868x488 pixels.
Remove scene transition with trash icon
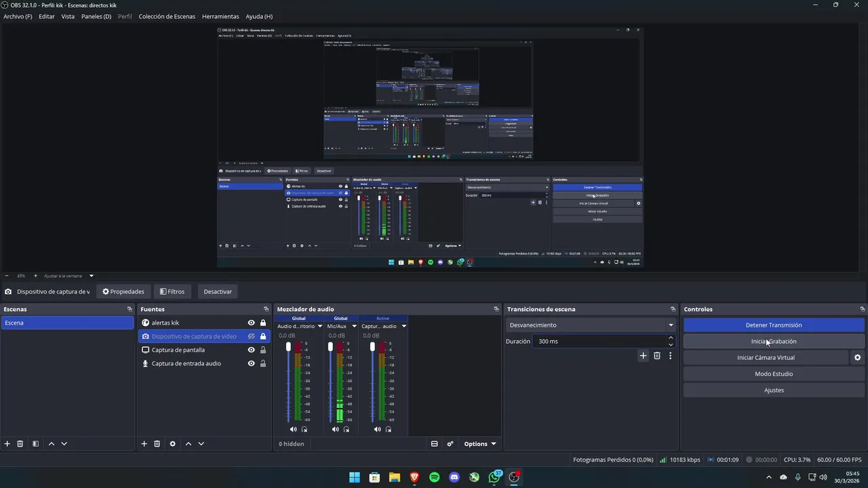point(656,356)
